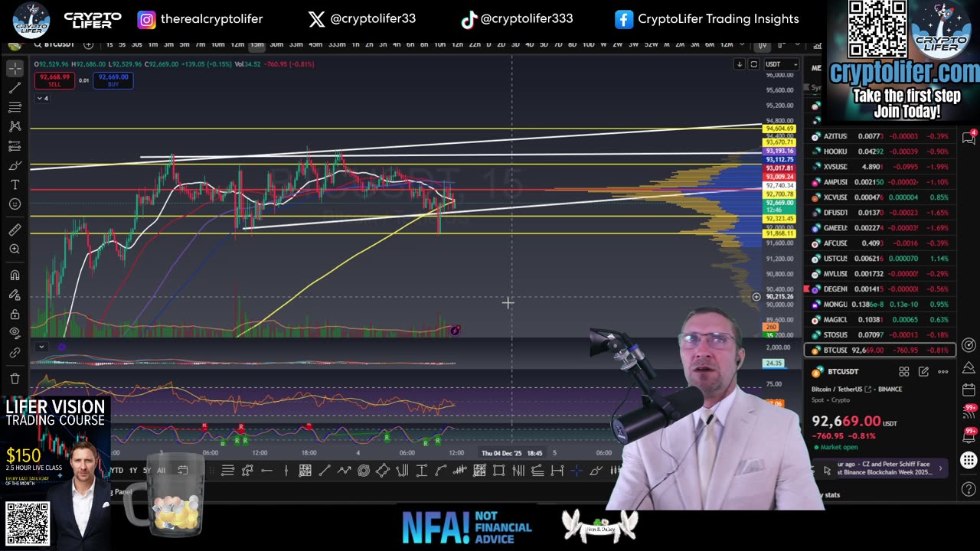Viewport: 980px width, 551px height.
Task: Select All date range
Action: pos(161,470)
